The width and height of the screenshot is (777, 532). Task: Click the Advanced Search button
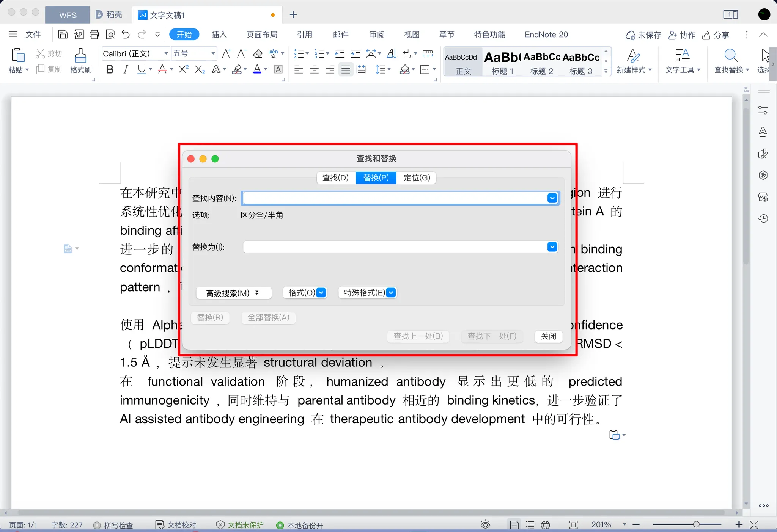[233, 293]
